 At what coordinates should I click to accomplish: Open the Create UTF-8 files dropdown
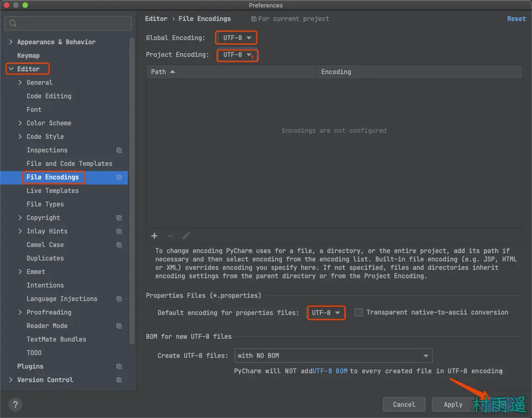point(333,356)
